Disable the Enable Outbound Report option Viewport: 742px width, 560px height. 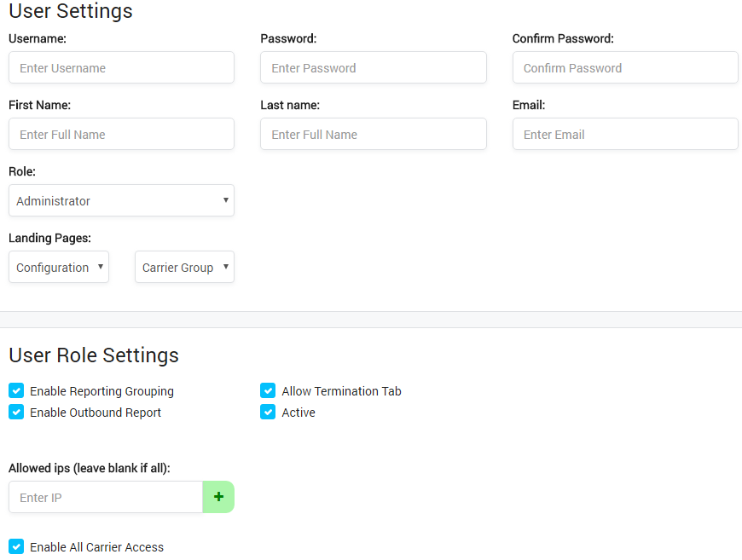(x=16, y=412)
